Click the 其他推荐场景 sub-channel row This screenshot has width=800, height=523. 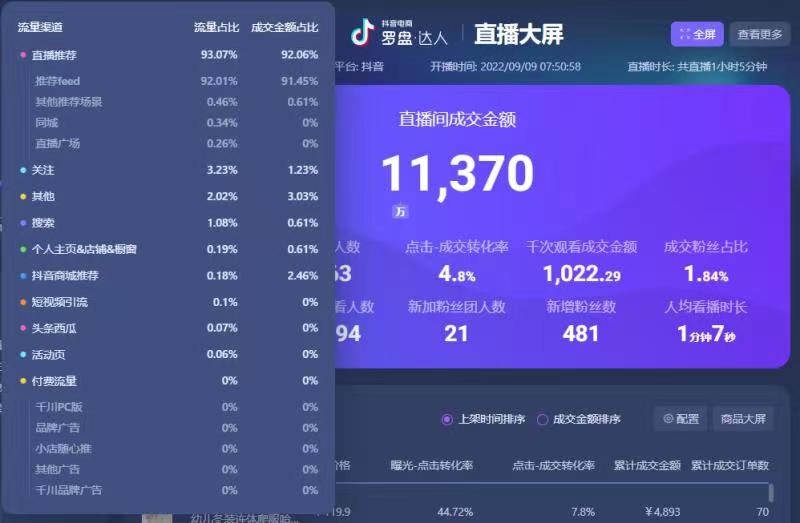coord(176,102)
